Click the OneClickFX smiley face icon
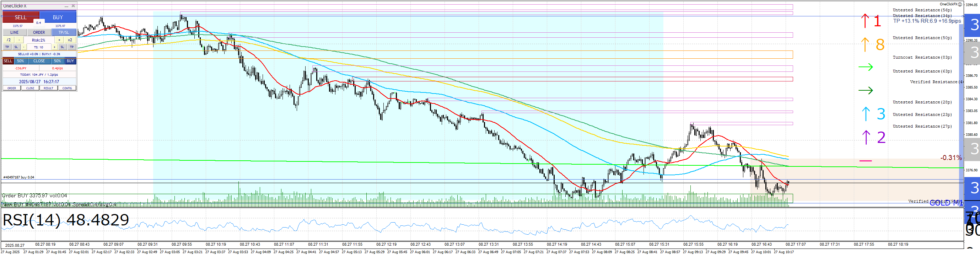 pos(960,4)
